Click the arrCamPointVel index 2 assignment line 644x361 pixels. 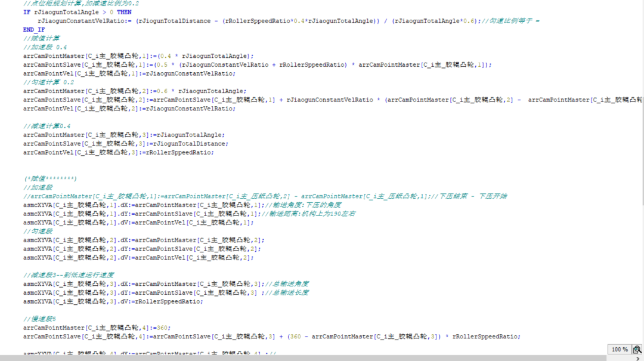129,109
